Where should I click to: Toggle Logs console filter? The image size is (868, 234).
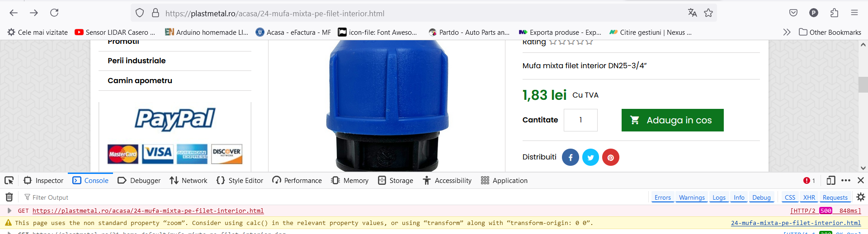point(719,197)
